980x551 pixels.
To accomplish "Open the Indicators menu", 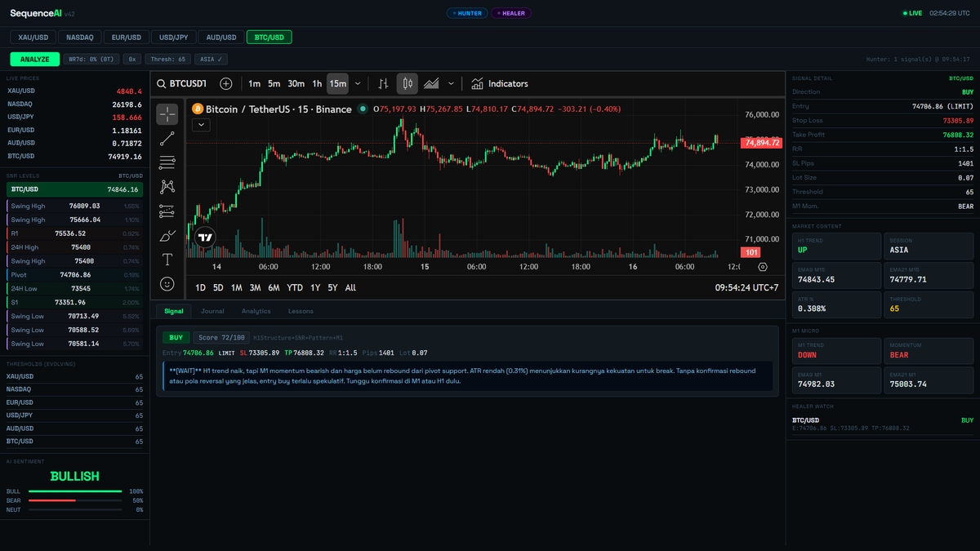I will 499,83.
